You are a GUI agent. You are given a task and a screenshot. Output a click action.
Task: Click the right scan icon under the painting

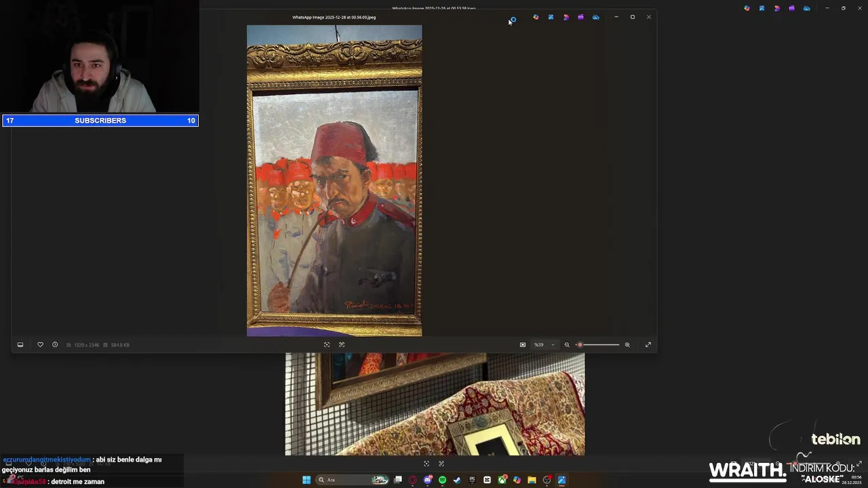tap(342, 344)
